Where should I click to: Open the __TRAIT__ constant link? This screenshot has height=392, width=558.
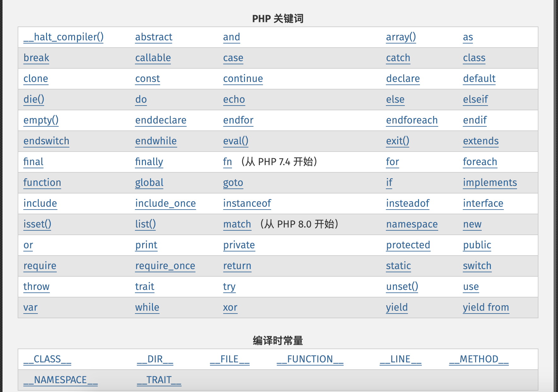[159, 380]
